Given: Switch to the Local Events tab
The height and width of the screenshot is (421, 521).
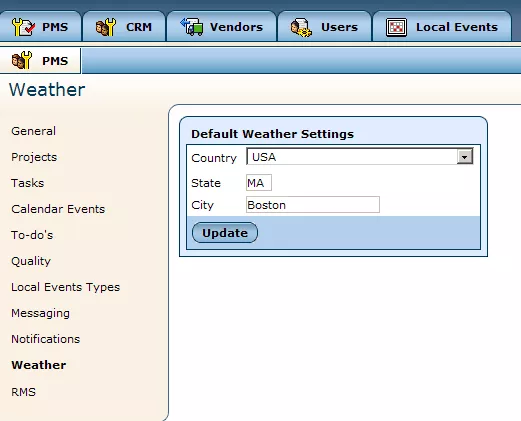Looking at the screenshot, I should pyautogui.click(x=442, y=26).
